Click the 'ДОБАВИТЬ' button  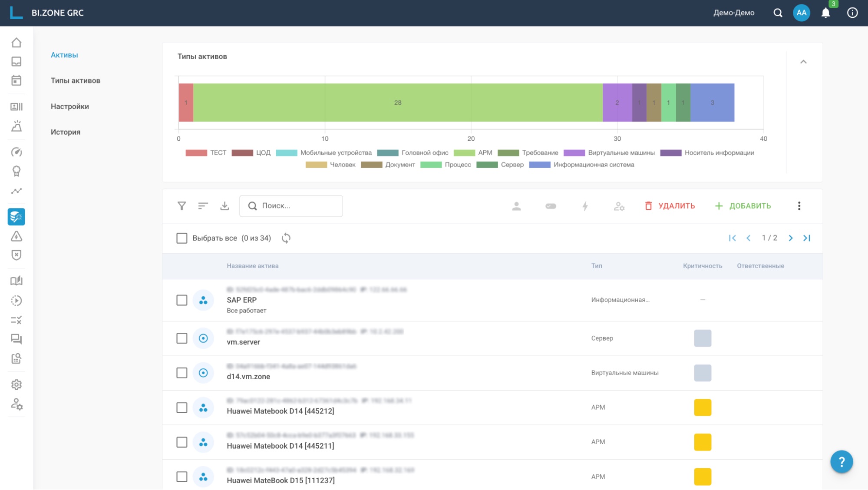[x=743, y=206]
